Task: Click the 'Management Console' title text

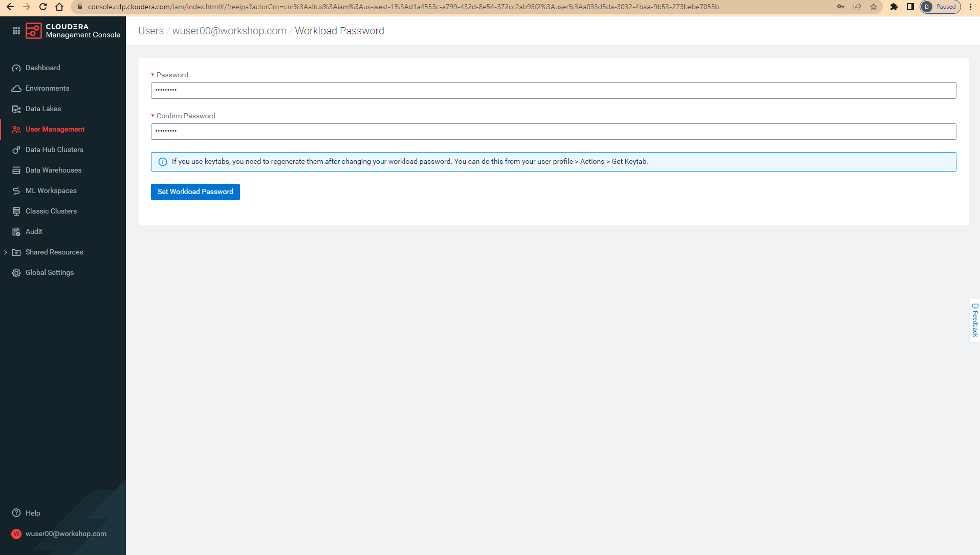Action: tap(83, 35)
